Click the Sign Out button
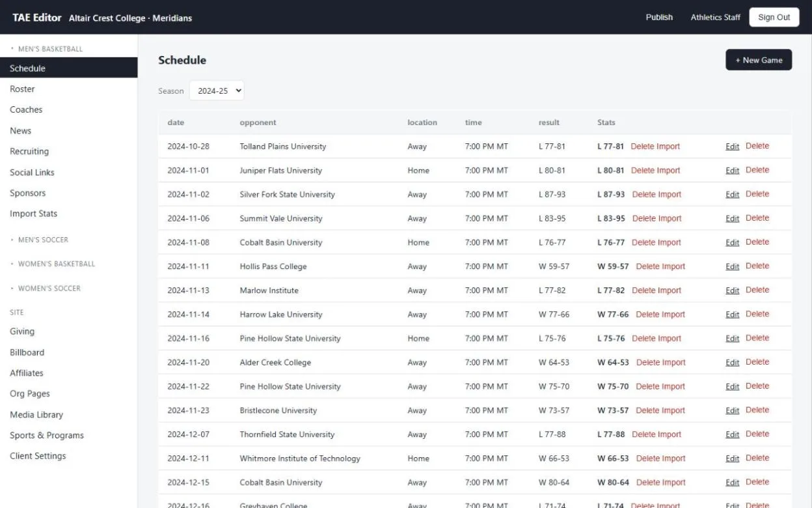Screen dimensions: 812x508 click(774, 17)
